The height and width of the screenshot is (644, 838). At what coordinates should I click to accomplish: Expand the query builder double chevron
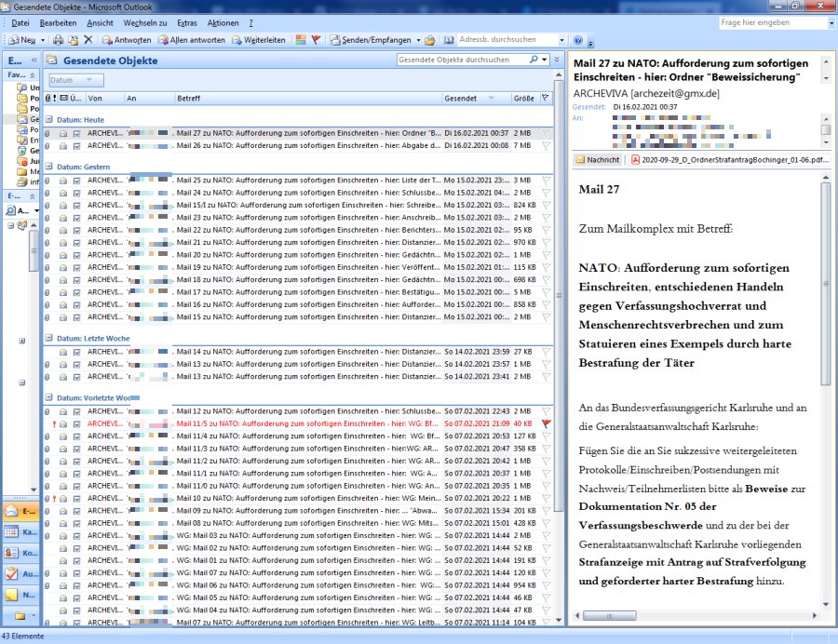(557, 60)
